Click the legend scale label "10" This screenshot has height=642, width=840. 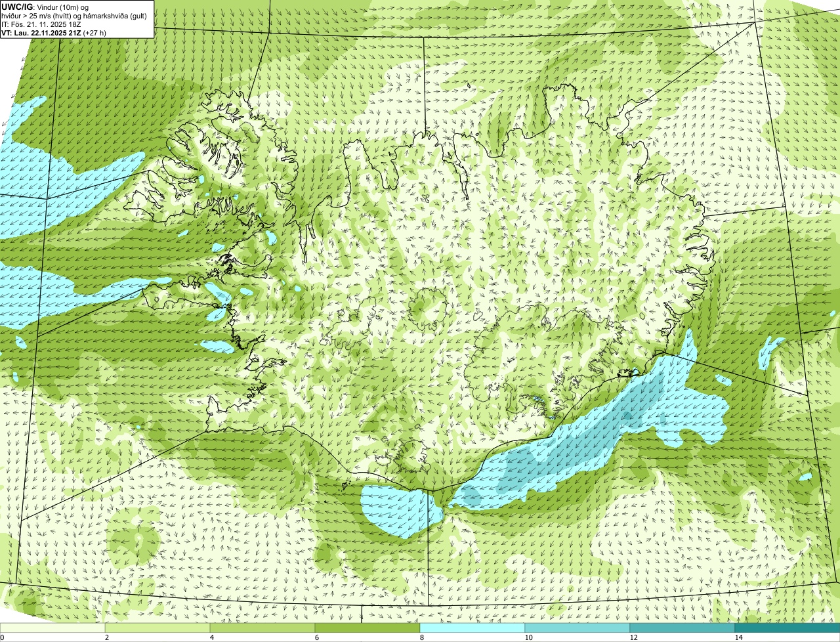(x=528, y=637)
